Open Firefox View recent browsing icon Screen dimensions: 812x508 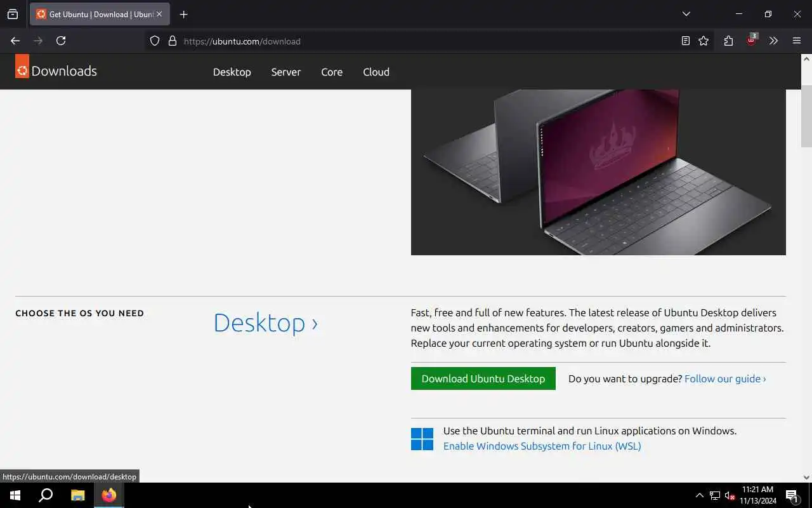tap(13, 14)
